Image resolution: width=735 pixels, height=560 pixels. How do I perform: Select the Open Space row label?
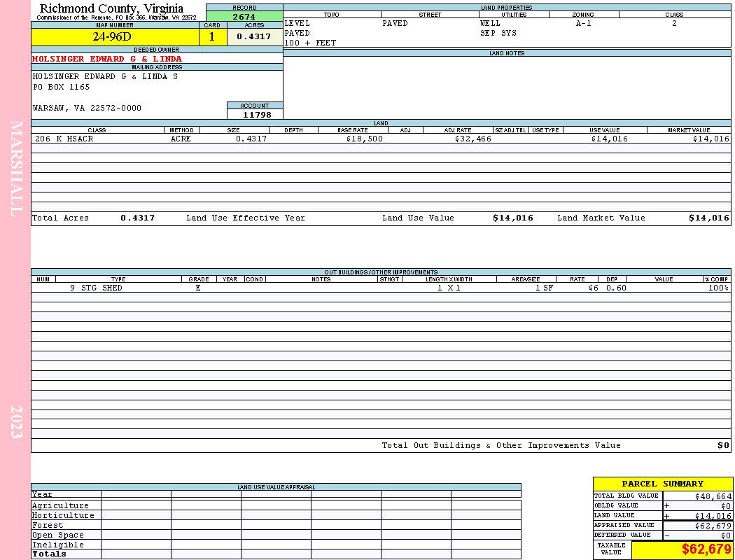click(x=57, y=535)
